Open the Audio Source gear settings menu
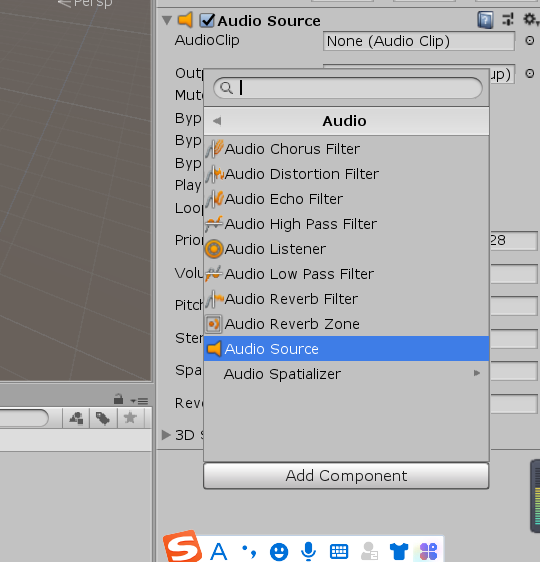The image size is (540, 562). (x=530, y=19)
